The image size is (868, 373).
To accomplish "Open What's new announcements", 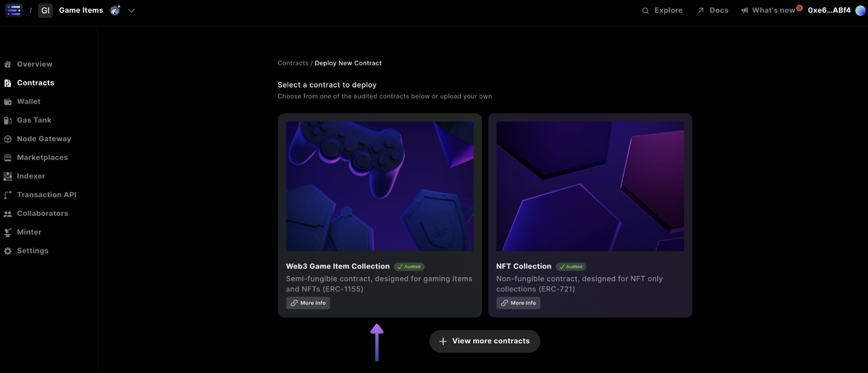I will 769,10.
